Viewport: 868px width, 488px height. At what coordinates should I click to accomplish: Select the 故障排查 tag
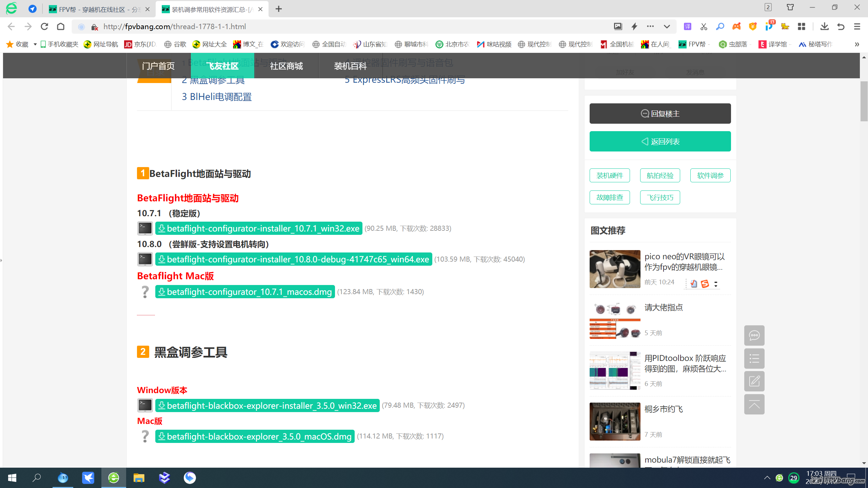click(610, 198)
